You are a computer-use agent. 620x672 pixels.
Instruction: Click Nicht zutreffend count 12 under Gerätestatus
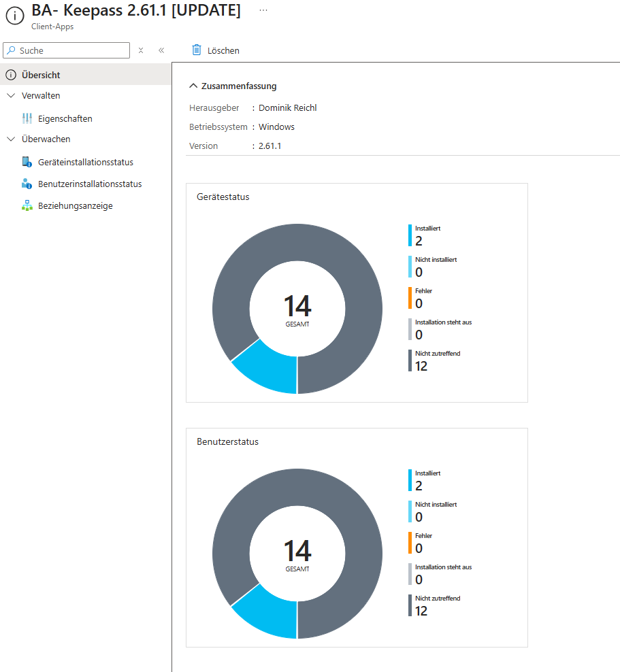point(421,367)
